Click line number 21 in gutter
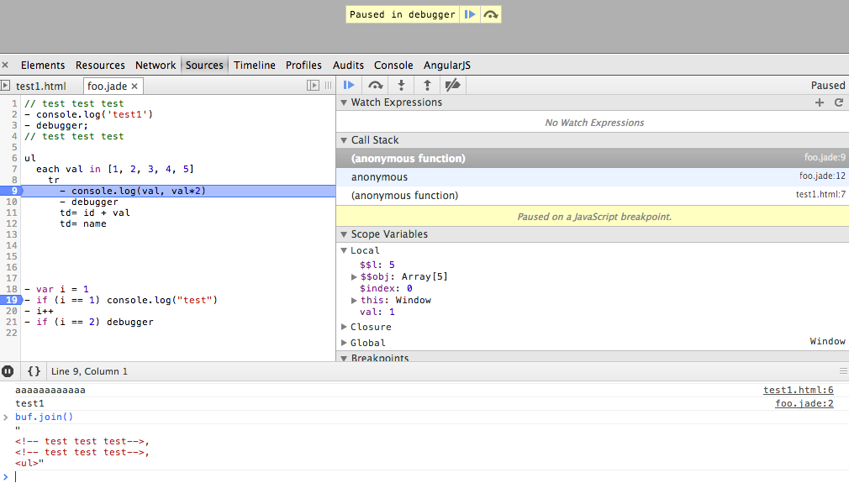Viewport: 849px width, 504px height. tap(12, 322)
